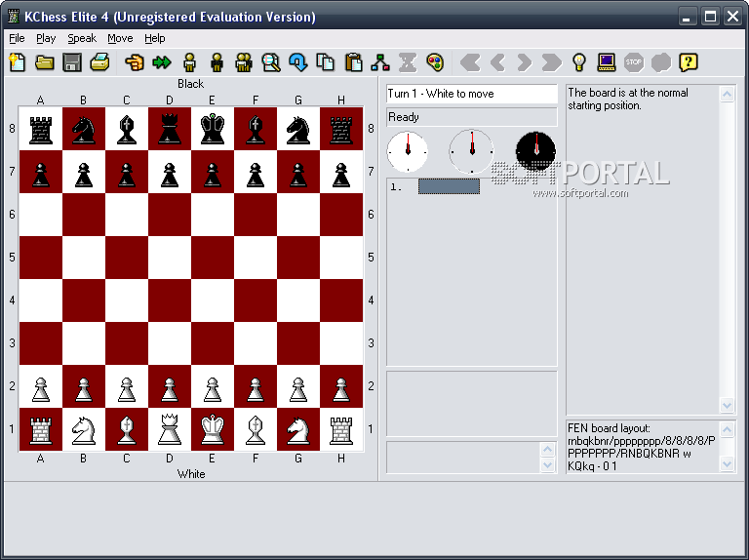Open help with yellow question mark icon
Image resolution: width=749 pixels, height=560 pixels.
tap(689, 62)
